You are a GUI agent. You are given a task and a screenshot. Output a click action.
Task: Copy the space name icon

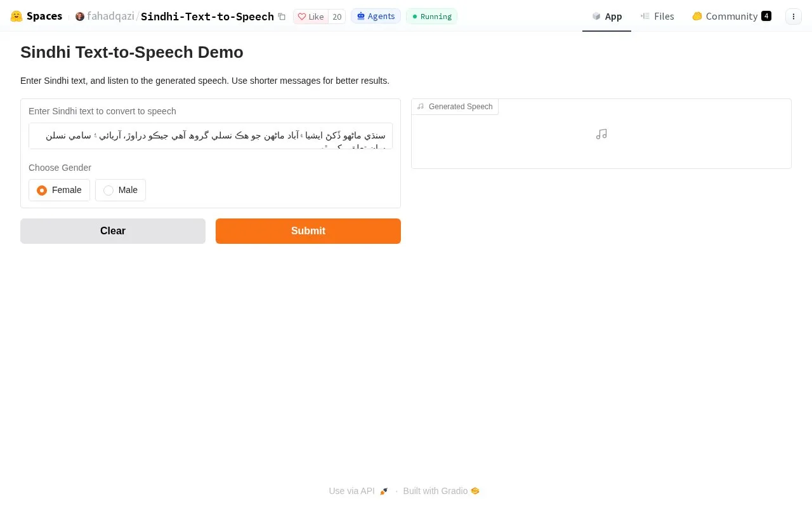click(282, 17)
